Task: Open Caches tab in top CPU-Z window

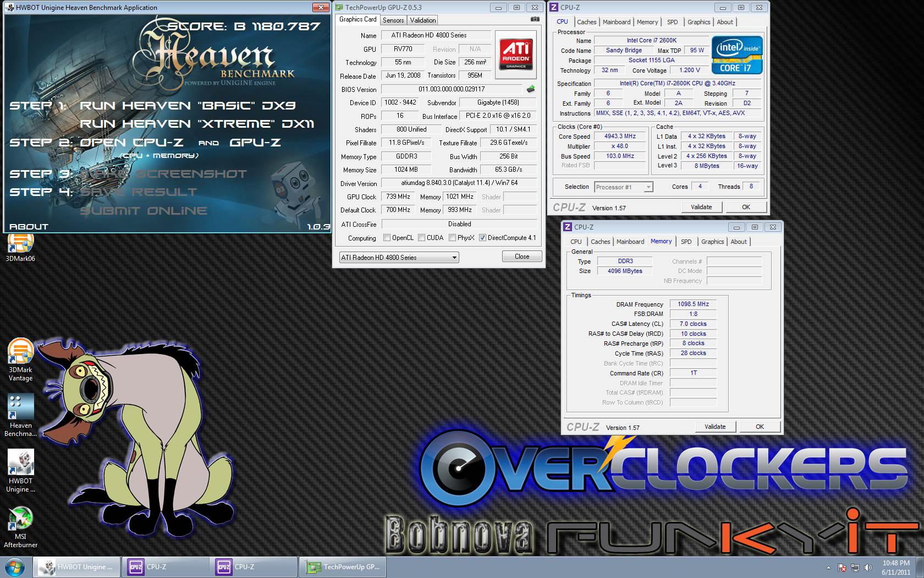Action: (586, 22)
